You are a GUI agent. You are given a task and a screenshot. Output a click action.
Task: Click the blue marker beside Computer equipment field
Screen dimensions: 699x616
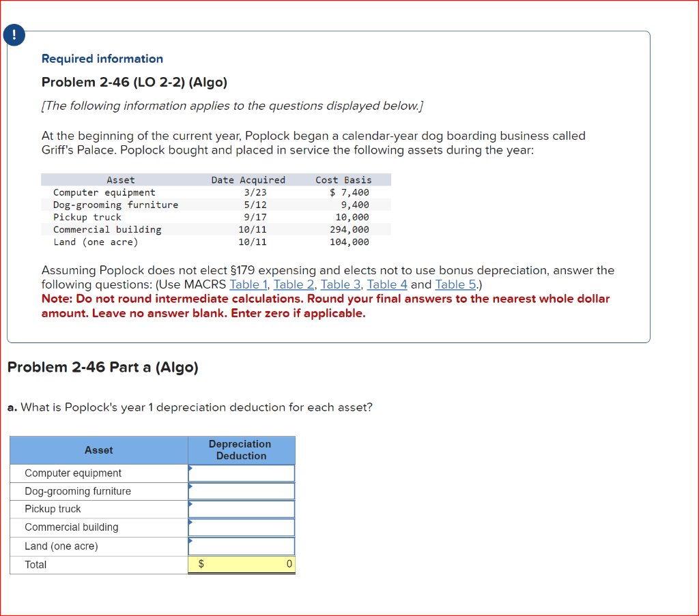[x=190, y=469]
